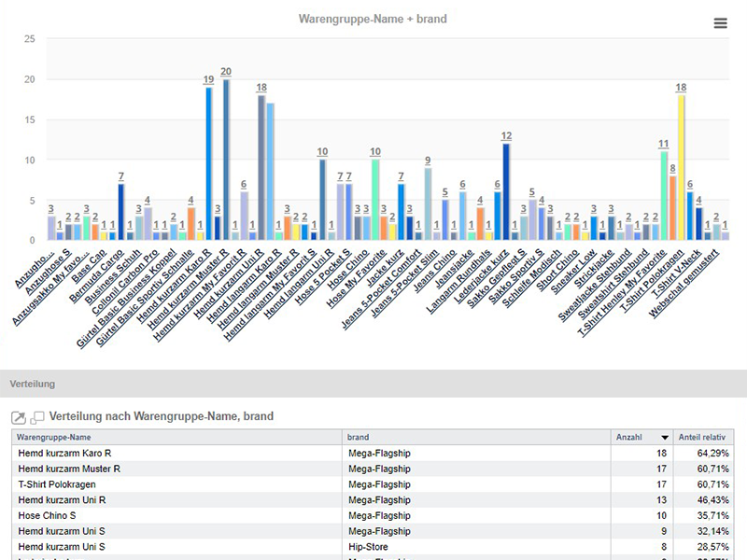Screen dimensions: 747x560
Task: Click the 'Hip-Store' brand cell
Action: (x=368, y=547)
